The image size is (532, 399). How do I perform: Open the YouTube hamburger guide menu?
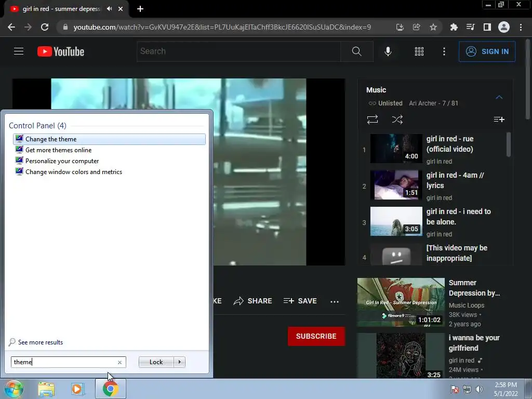(19, 51)
